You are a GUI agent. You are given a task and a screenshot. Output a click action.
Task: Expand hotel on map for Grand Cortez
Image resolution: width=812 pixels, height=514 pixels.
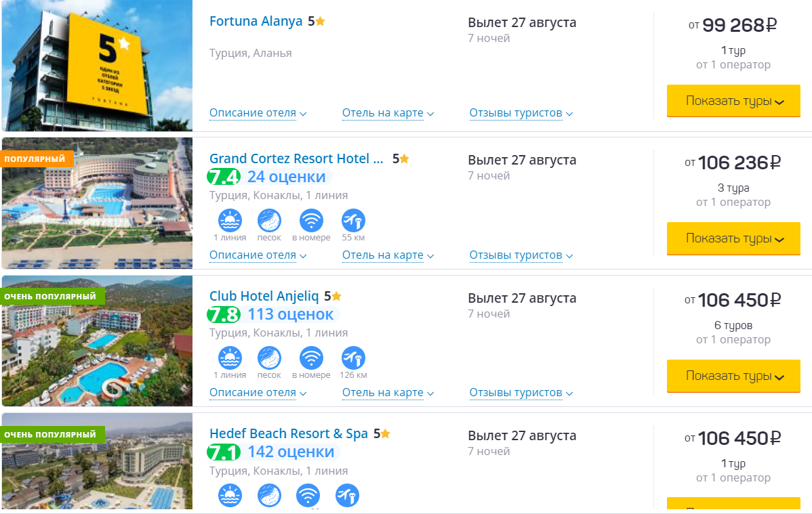388,255
